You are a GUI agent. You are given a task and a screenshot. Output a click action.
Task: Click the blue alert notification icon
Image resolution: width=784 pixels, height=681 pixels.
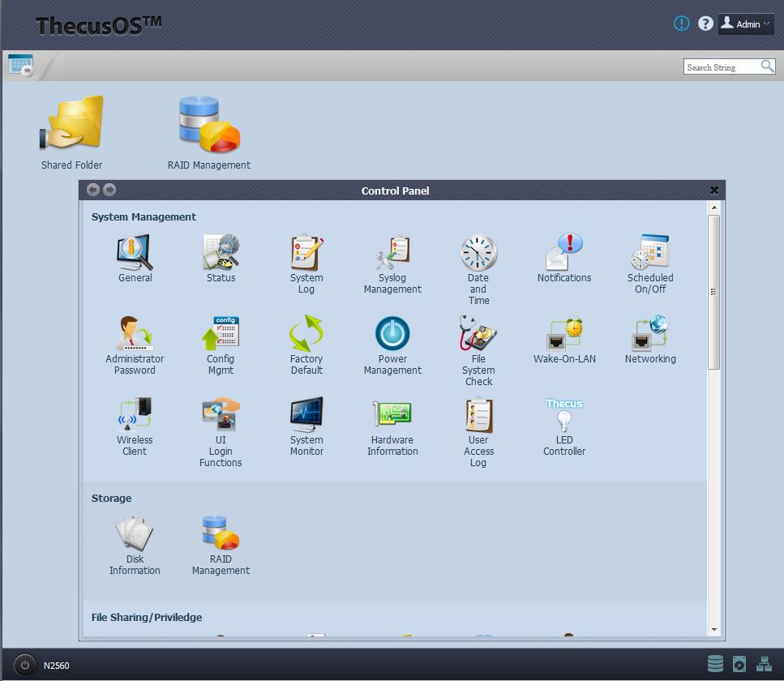681,24
